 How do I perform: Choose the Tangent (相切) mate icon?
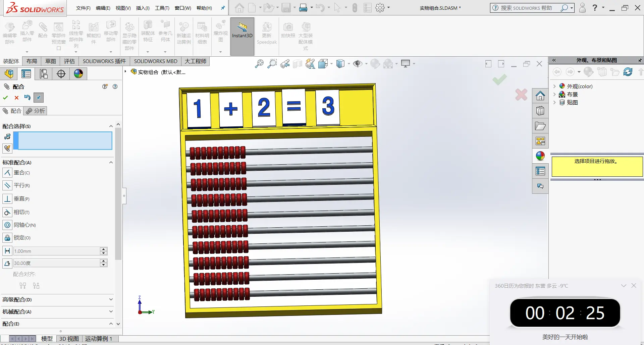coord(7,212)
